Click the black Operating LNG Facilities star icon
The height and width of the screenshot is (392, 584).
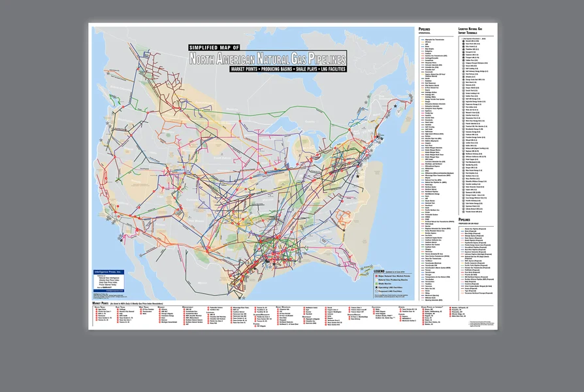(376, 287)
